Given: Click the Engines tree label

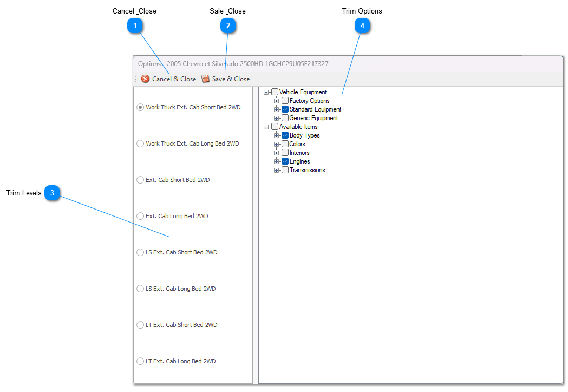Looking at the screenshot, I should click(x=299, y=162).
